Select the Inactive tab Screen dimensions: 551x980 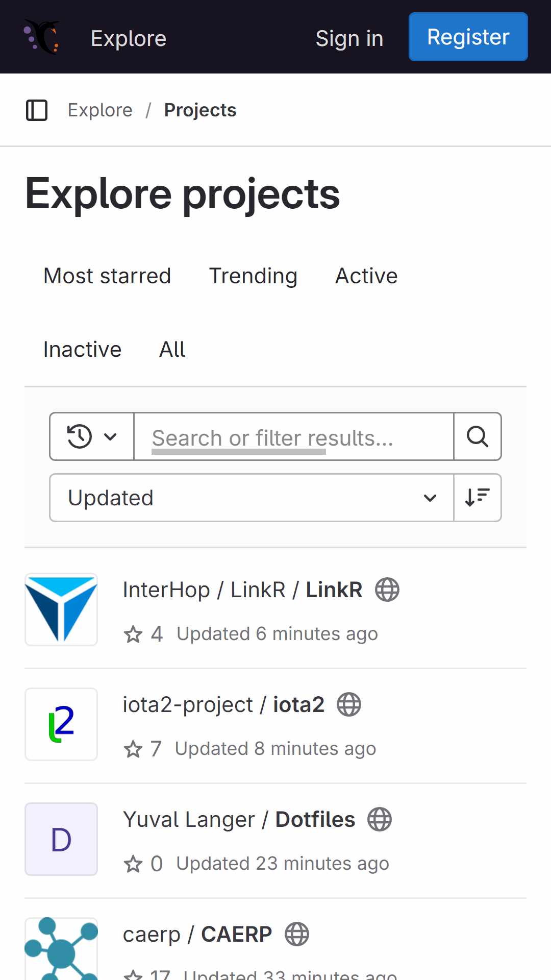coord(83,350)
